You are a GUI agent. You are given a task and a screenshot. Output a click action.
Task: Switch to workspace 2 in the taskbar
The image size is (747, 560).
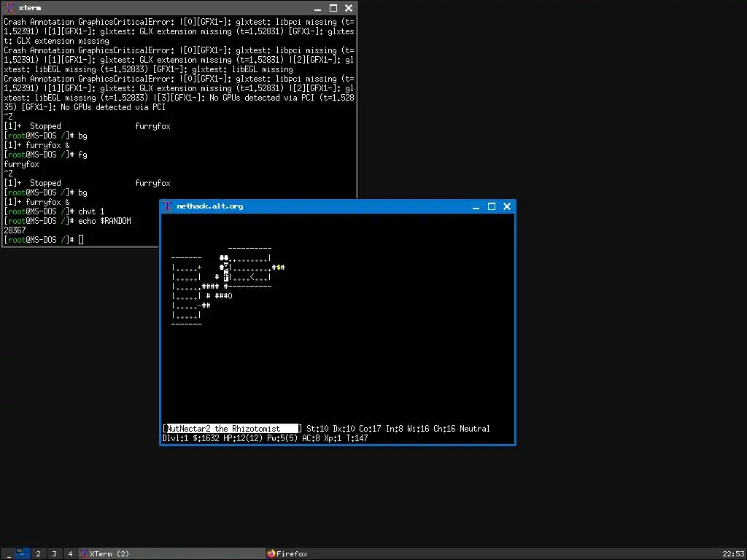click(38, 554)
